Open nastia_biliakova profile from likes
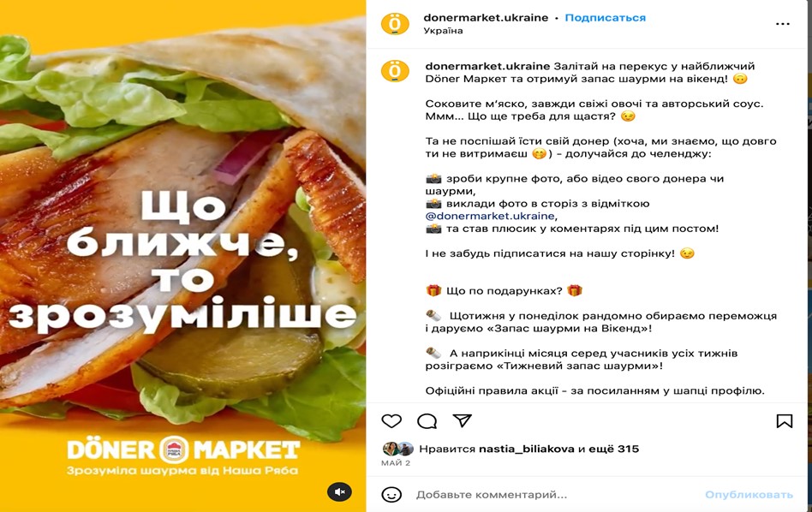Screen dimensions: 812x512 [526, 449]
